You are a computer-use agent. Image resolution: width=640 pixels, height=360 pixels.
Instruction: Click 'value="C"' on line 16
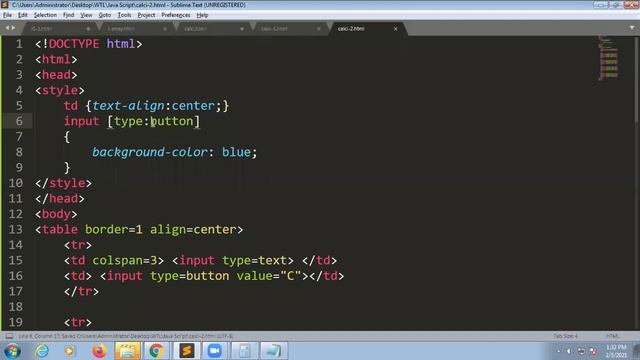tap(269, 276)
